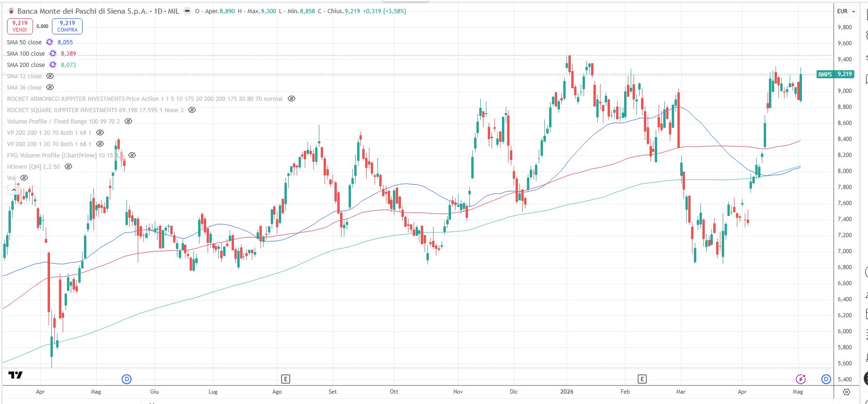Open the earnings marker near Feb 2026

(642, 379)
